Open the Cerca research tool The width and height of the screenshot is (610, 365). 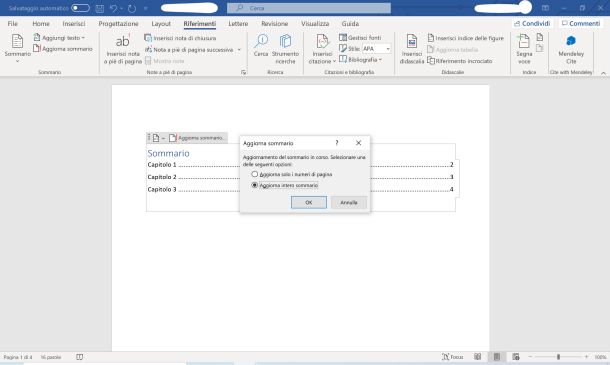pyautogui.click(x=261, y=46)
